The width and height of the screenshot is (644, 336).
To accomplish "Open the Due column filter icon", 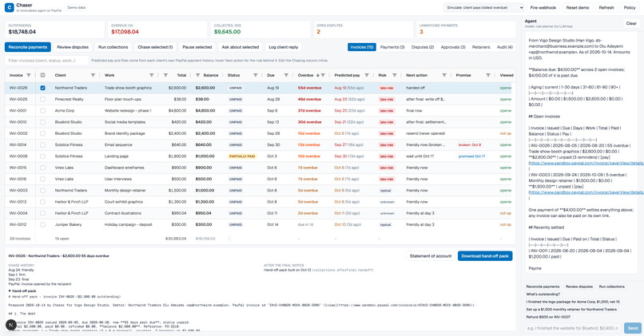I will tap(286, 75).
